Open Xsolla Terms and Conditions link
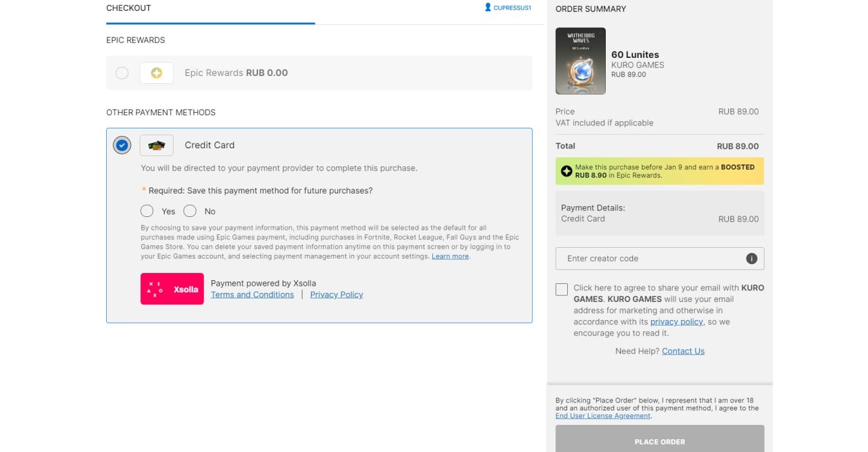Image resolution: width=868 pixels, height=452 pixels. tap(253, 295)
